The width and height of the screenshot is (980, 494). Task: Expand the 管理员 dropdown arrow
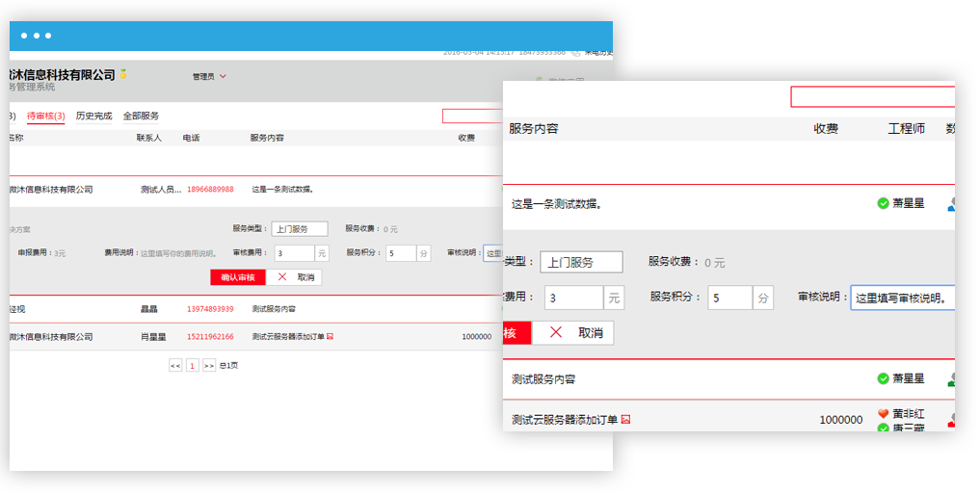coord(223,76)
